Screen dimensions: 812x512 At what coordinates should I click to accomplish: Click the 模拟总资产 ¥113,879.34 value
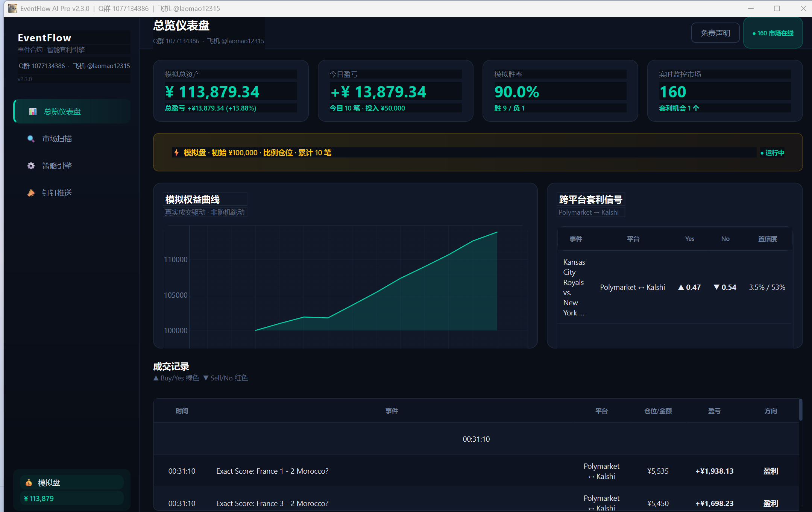(212, 92)
